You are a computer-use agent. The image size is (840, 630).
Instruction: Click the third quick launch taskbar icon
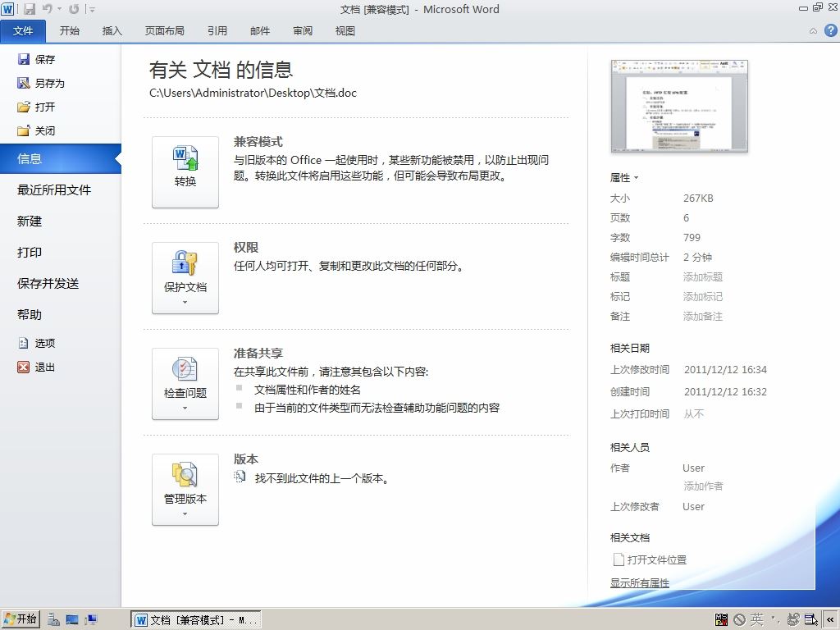[x=90, y=620]
